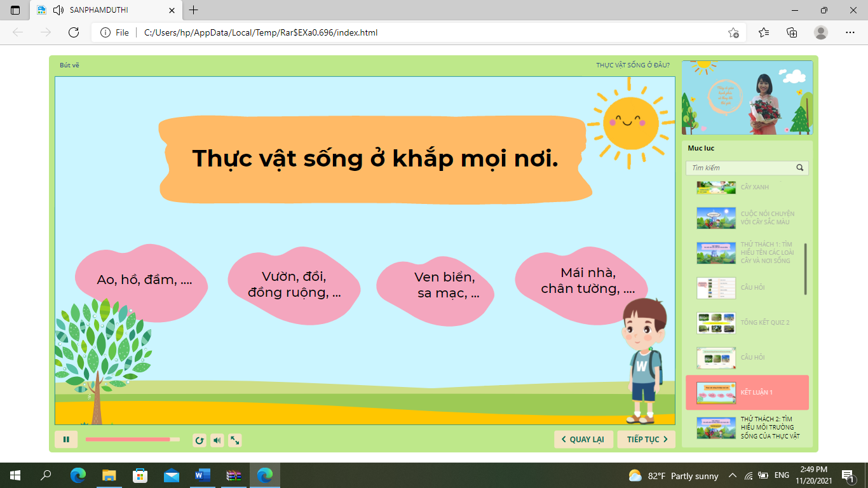868x488 pixels.
Task: Open Word from the Windows taskbar
Action: click(x=203, y=475)
